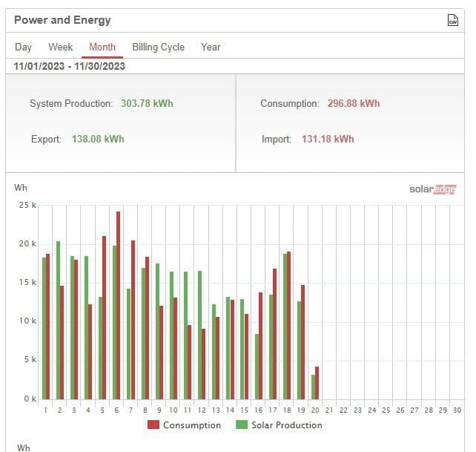Click the day 4 green production bar

coord(86,327)
